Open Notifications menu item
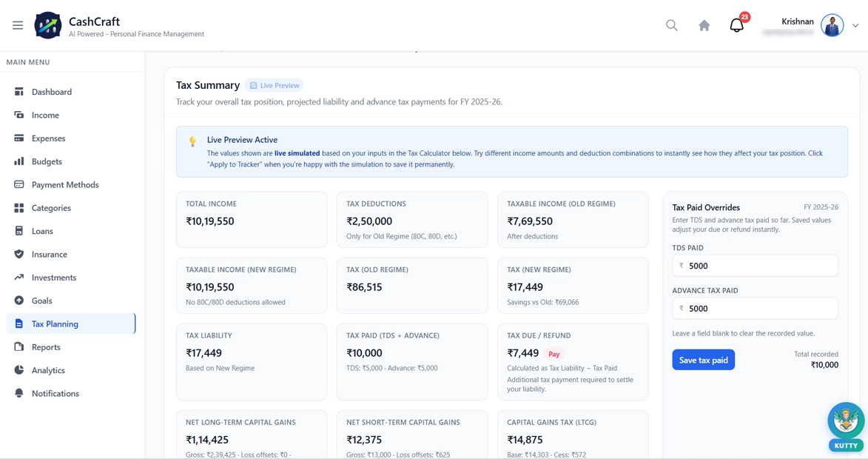The height and width of the screenshot is (459, 868). pyautogui.click(x=71, y=394)
